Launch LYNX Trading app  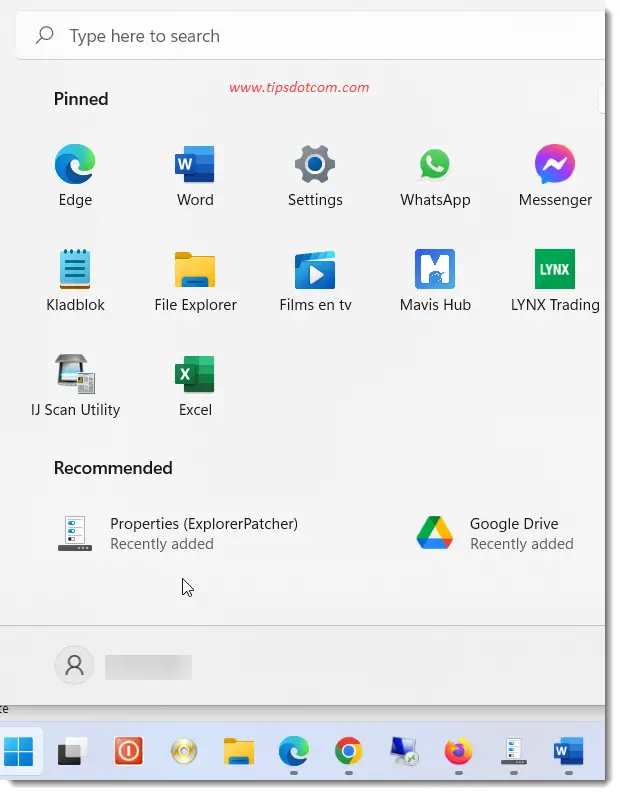[555, 280]
